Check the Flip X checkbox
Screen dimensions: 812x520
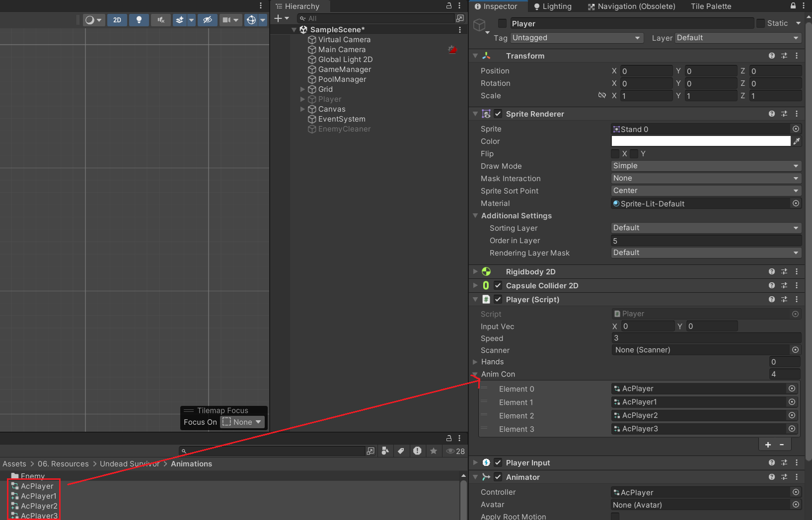(615, 154)
